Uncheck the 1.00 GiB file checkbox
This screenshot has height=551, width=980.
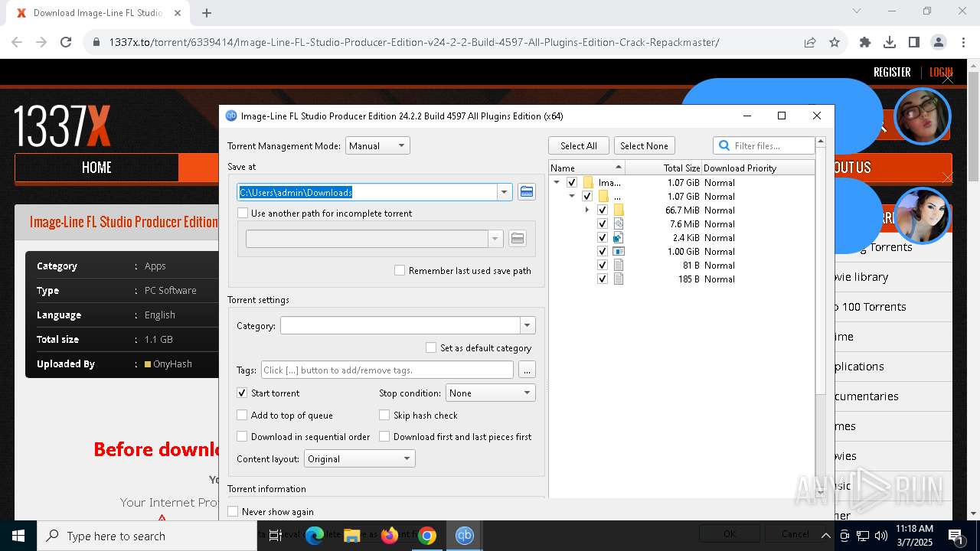[603, 252]
